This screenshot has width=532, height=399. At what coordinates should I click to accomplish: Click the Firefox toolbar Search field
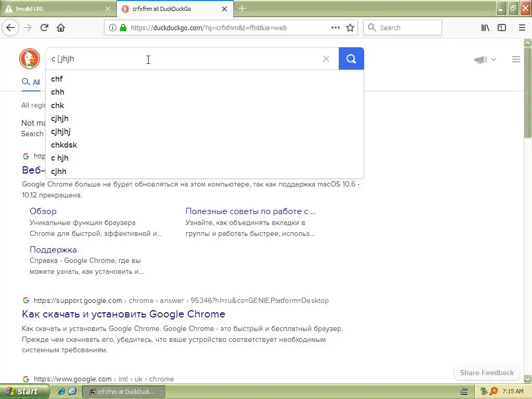pyautogui.click(x=403, y=28)
